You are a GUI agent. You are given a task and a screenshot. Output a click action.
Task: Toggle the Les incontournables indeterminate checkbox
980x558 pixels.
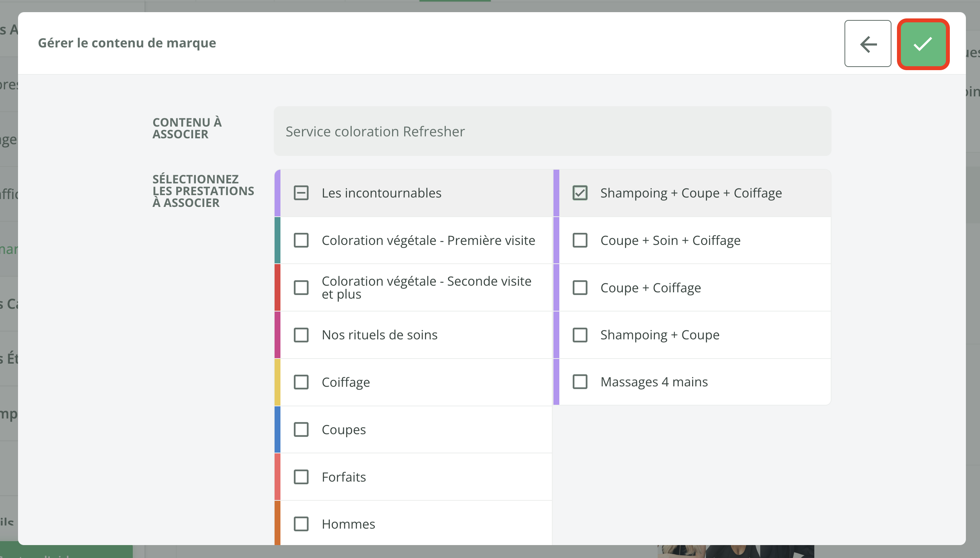tap(301, 193)
